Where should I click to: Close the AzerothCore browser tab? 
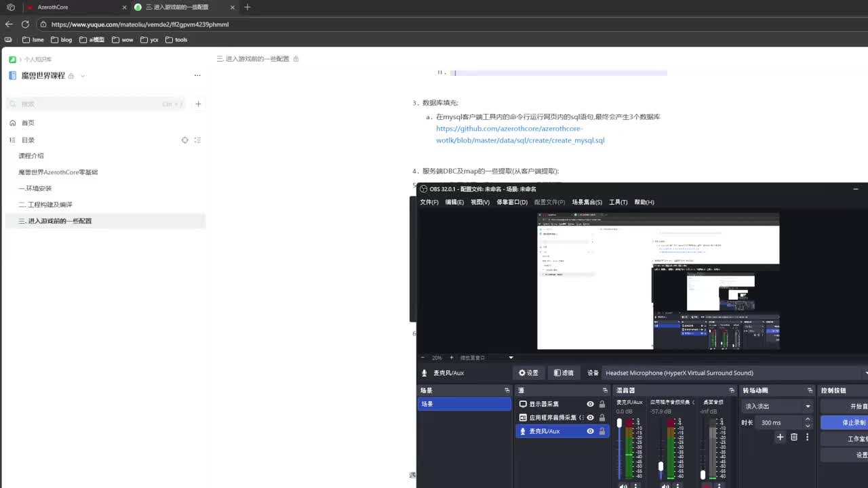point(124,7)
